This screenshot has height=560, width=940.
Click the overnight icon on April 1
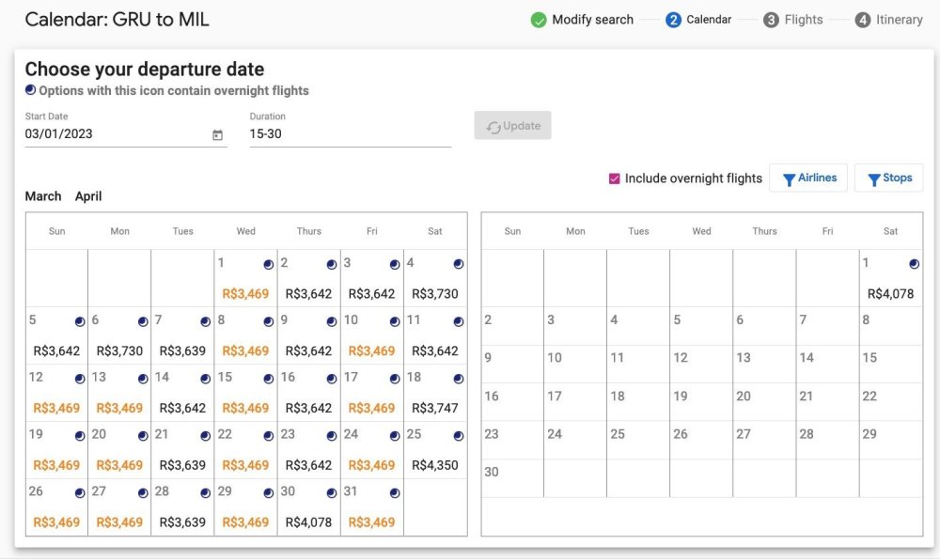point(914,265)
